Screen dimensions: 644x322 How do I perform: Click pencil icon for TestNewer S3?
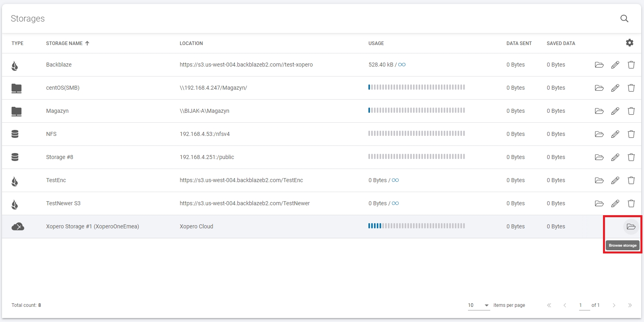pyautogui.click(x=615, y=204)
